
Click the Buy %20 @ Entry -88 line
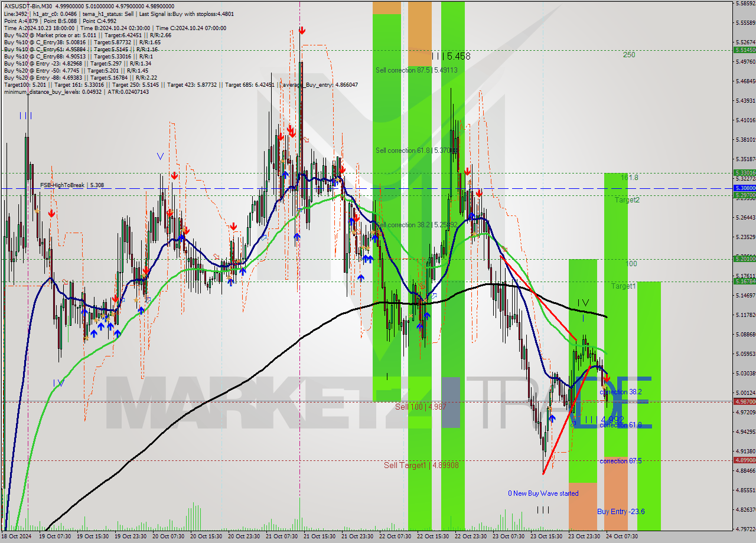80,77
